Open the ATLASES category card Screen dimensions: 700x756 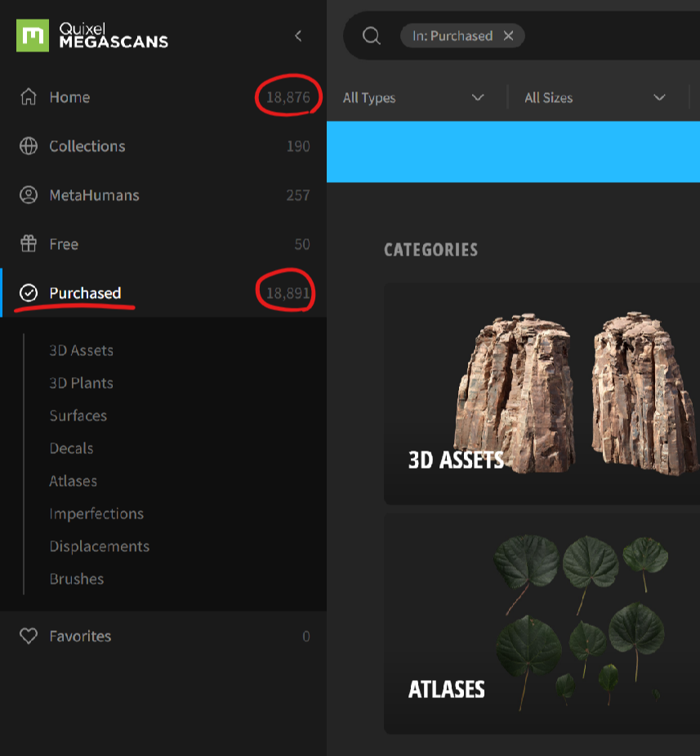[x=542, y=624]
